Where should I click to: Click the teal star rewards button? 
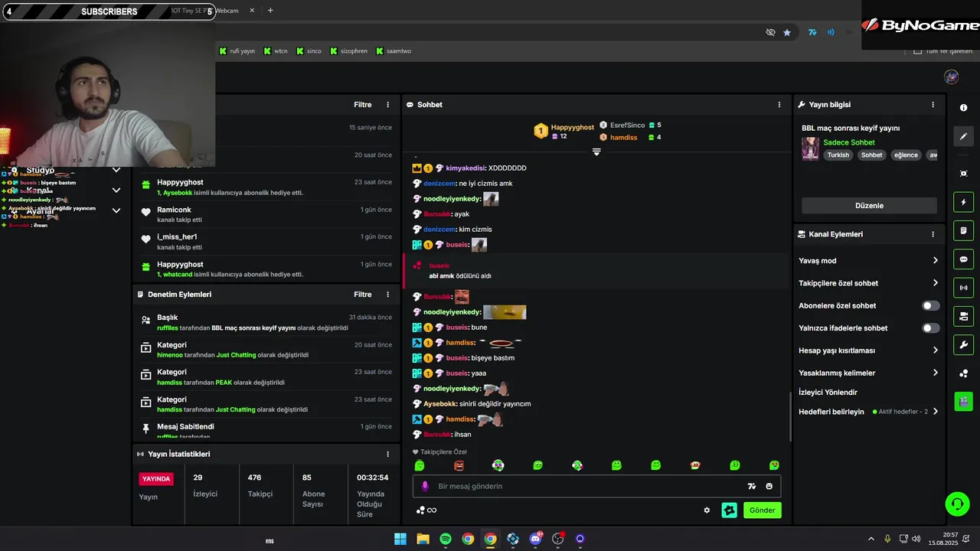(x=729, y=510)
